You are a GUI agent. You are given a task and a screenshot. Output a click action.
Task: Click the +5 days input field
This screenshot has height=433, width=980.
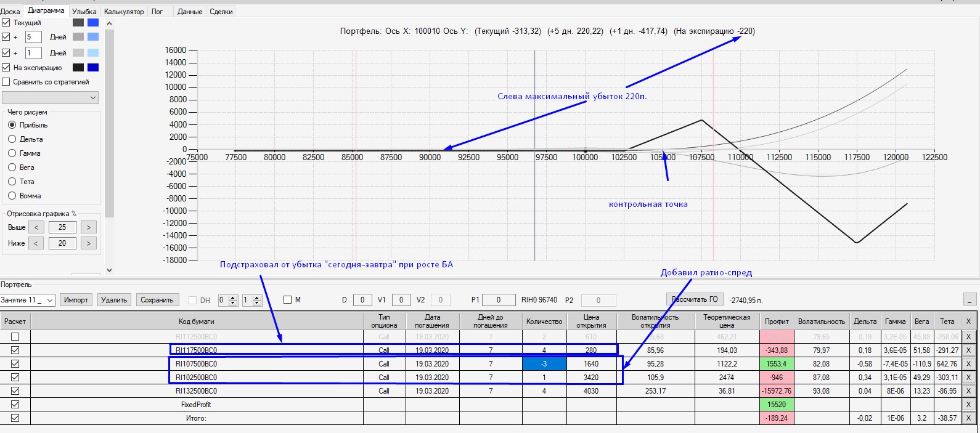click(33, 37)
